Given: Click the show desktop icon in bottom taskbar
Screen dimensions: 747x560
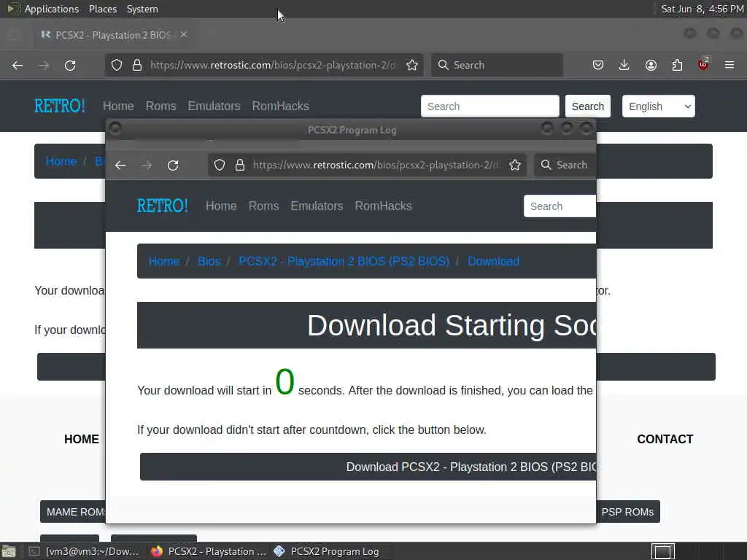Looking at the screenshot, I should point(9,551).
